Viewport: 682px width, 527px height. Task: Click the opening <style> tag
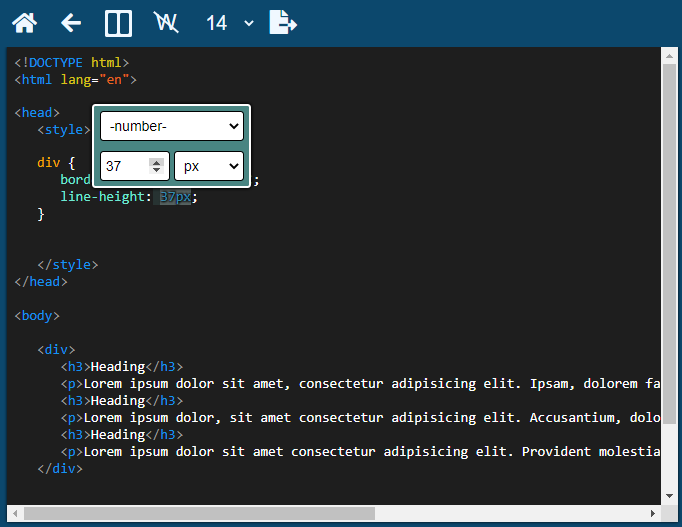(64, 130)
